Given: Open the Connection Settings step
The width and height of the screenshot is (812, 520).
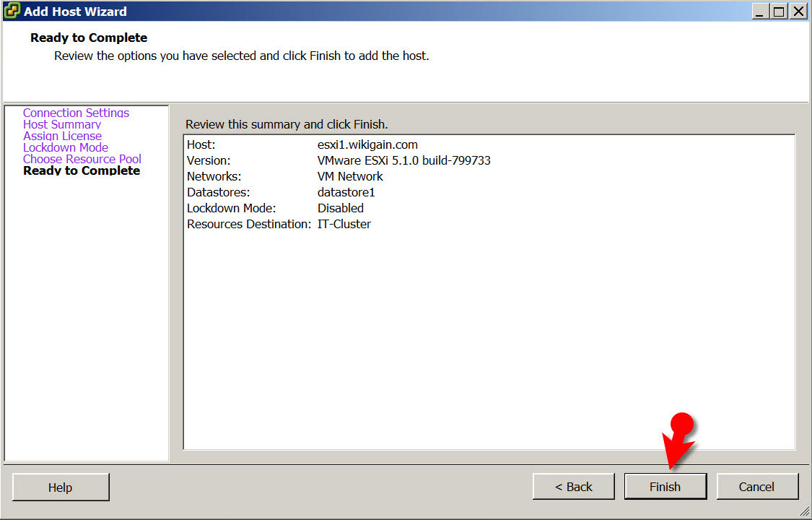Looking at the screenshot, I should point(76,113).
